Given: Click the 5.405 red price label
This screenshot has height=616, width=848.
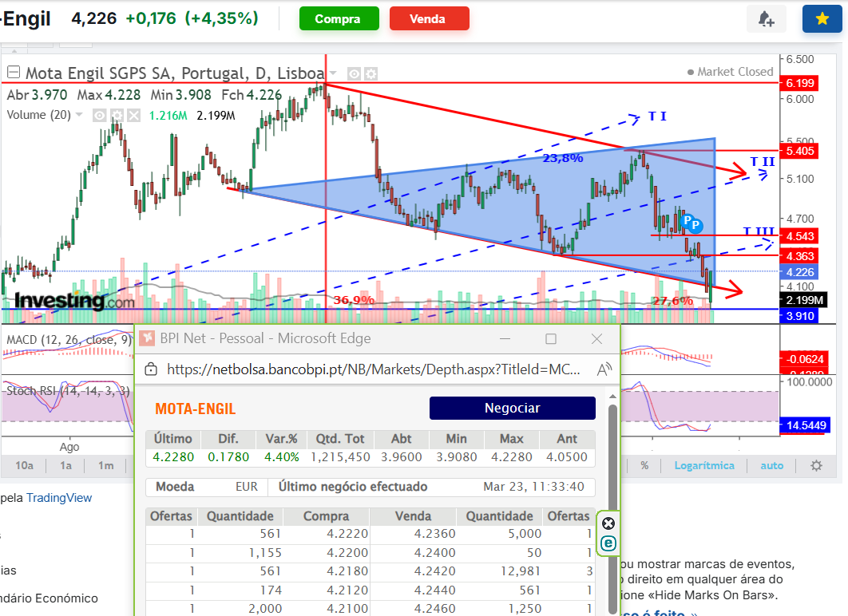Looking at the screenshot, I should (x=799, y=152).
